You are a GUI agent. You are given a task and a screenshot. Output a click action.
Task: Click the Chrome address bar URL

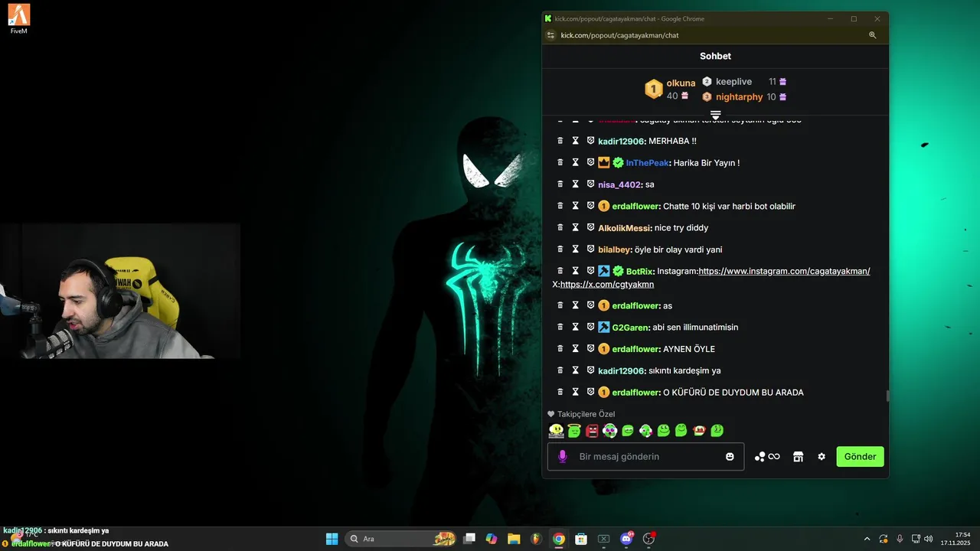[619, 35]
